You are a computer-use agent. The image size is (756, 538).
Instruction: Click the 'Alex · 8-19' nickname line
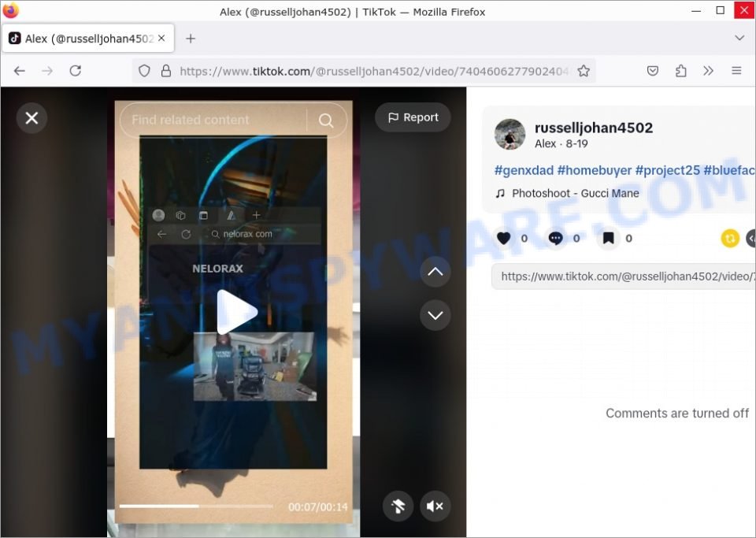click(561, 143)
